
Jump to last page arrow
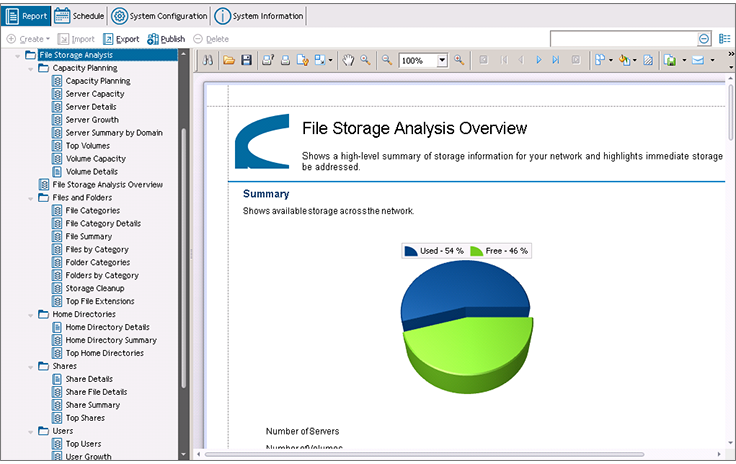tap(556, 60)
